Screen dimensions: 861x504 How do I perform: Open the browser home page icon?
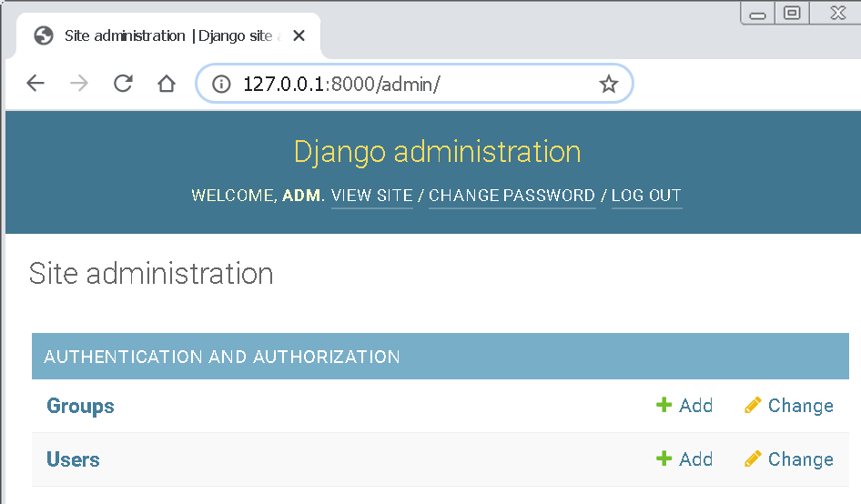(167, 84)
